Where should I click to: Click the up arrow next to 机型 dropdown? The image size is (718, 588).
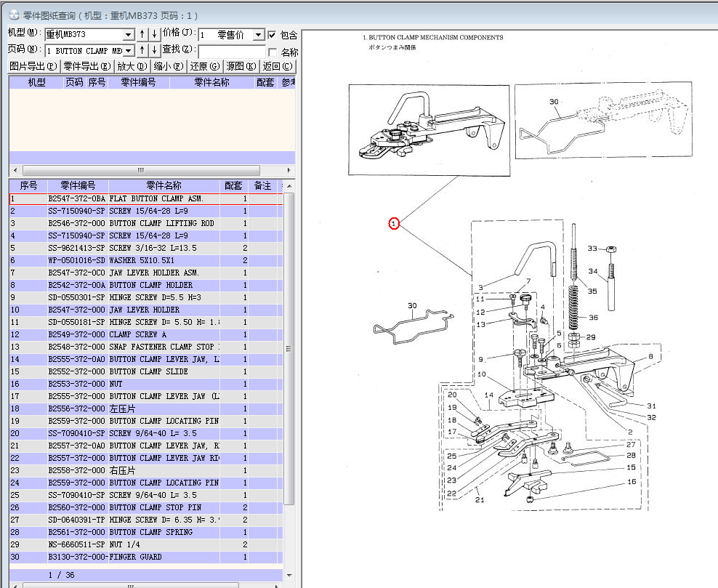pyautogui.click(x=142, y=34)
